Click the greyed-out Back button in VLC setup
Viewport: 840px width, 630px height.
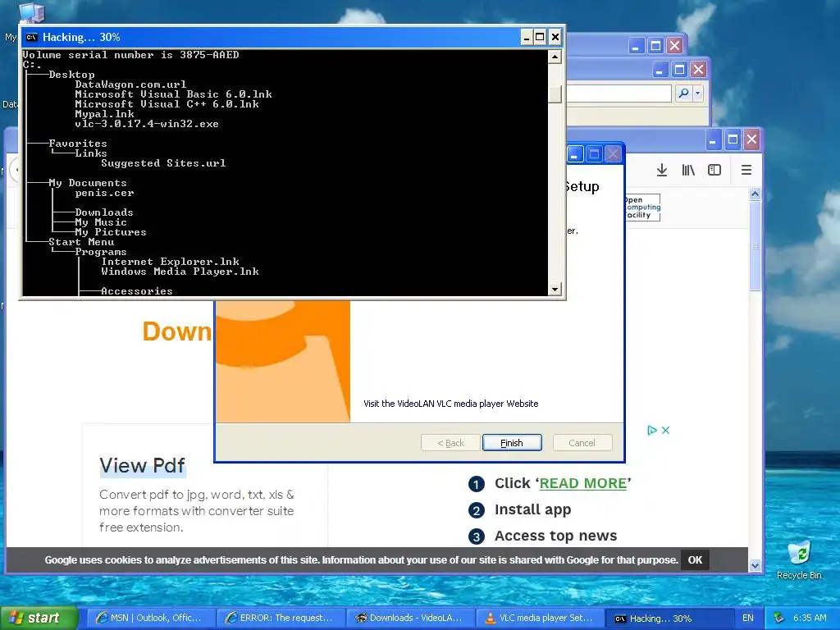pyautogui.click(x=450, y=443)
